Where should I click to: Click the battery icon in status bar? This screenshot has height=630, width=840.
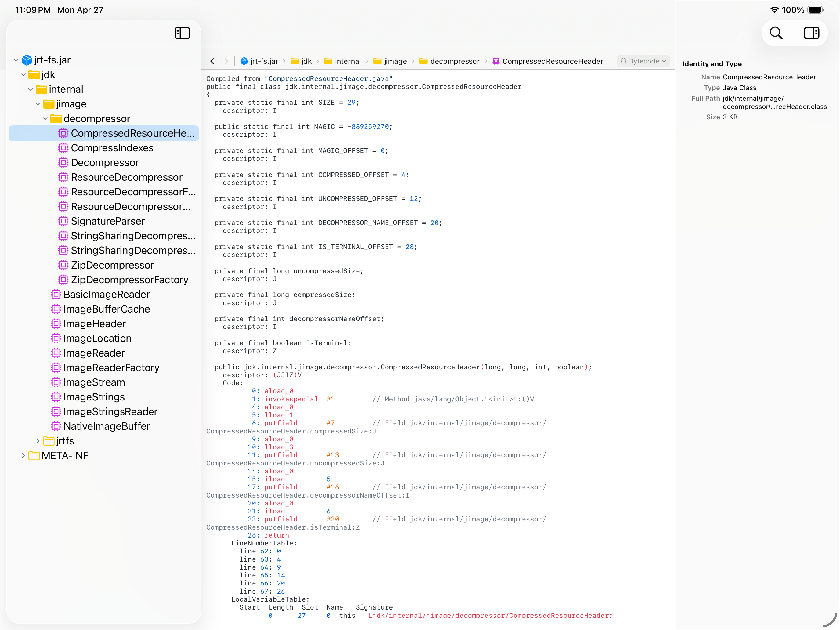point(816,10)
